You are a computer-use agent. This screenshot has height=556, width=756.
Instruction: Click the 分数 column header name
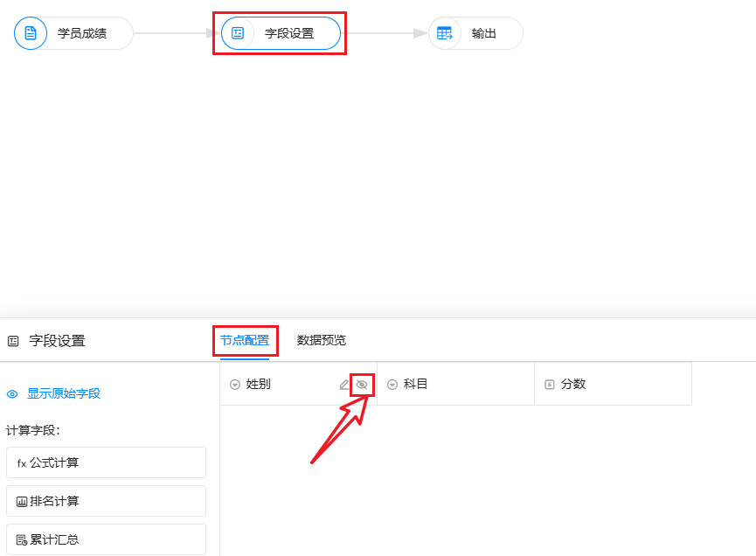click(x=573, y=385)
